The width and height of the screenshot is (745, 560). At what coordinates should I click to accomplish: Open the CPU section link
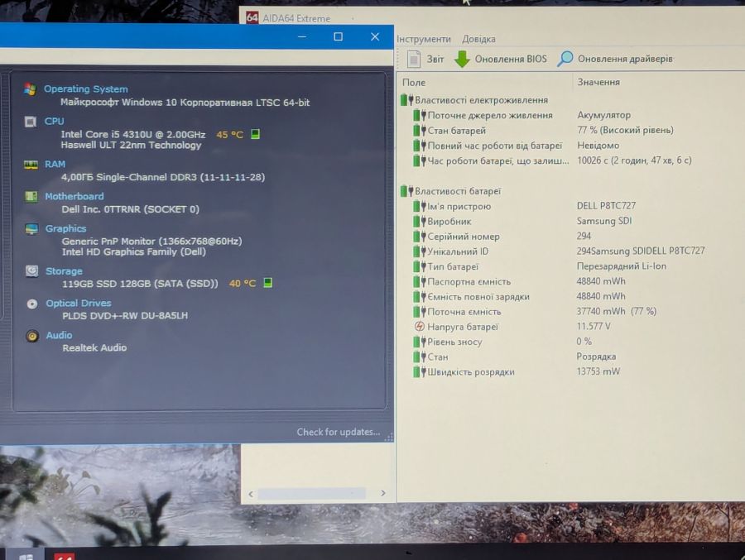tap(54, 121)
